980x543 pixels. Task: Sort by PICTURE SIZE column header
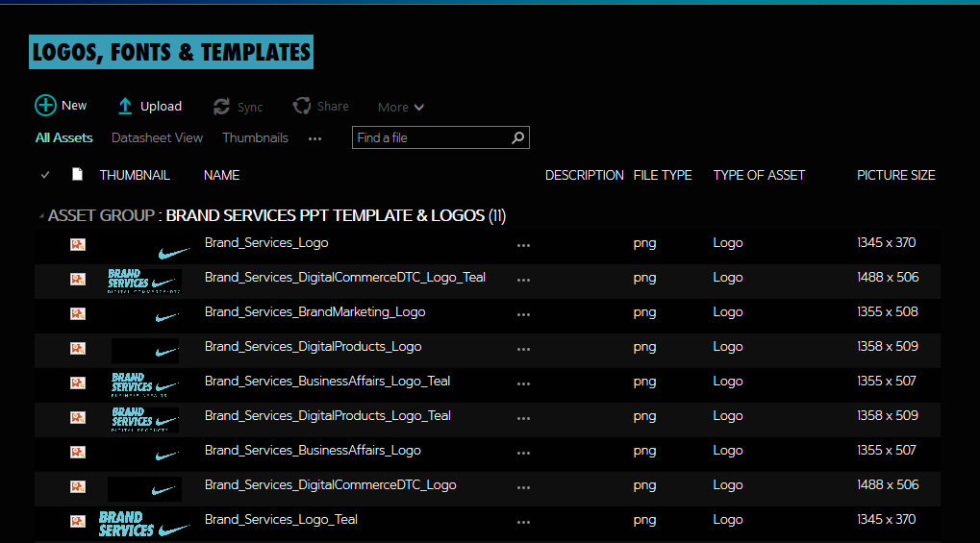895,175
